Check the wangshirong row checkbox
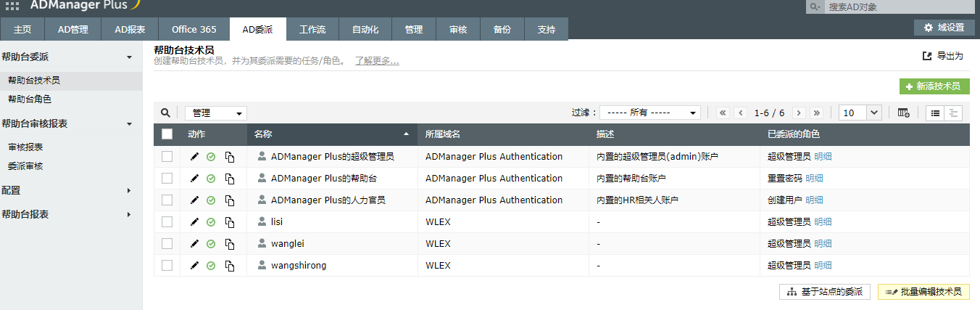This screenshot has height=310, width=980. (167, 265)
